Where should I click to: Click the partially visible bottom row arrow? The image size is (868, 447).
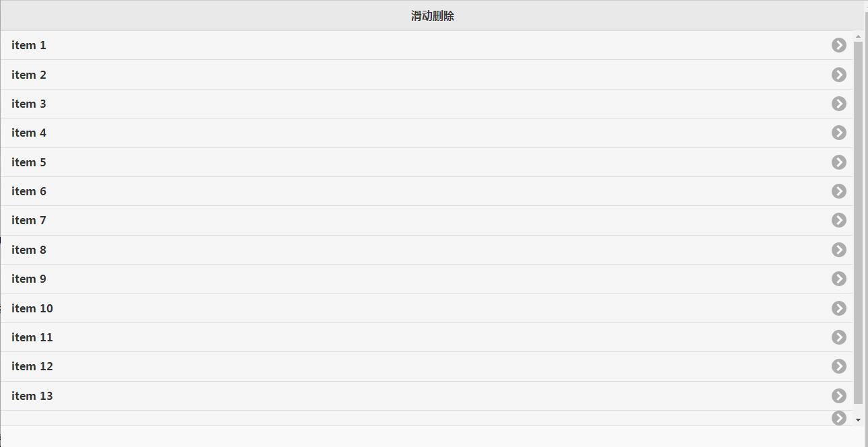pyautogui.click(x=838, y=418)
